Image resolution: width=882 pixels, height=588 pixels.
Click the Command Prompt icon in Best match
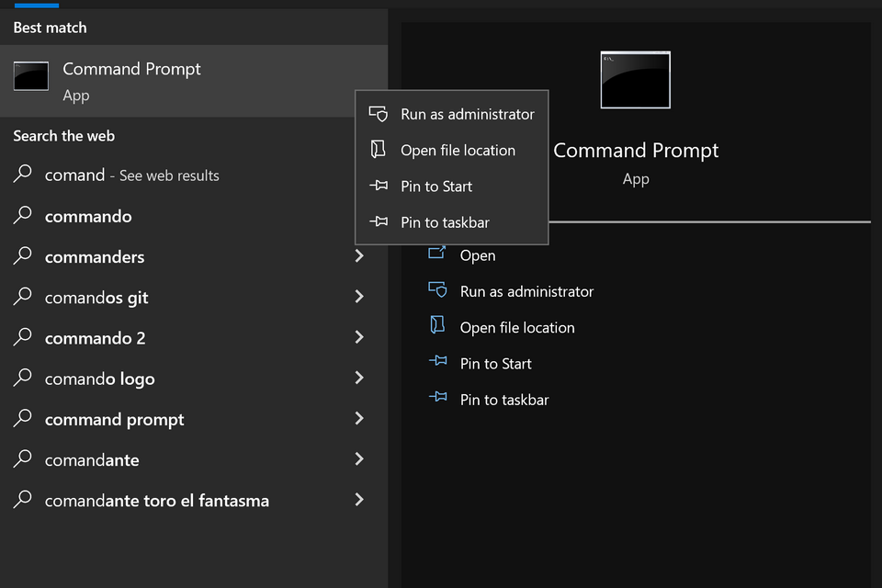click(31, 76)
